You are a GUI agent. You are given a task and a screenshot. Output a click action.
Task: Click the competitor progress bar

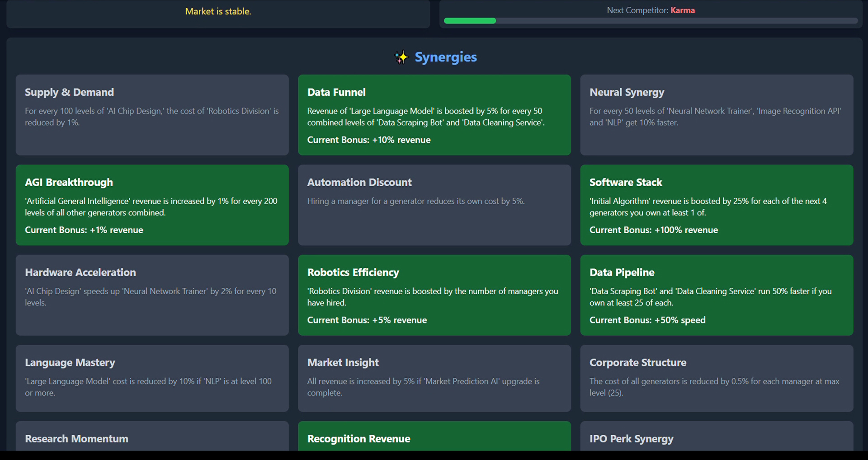coord(650,21)
